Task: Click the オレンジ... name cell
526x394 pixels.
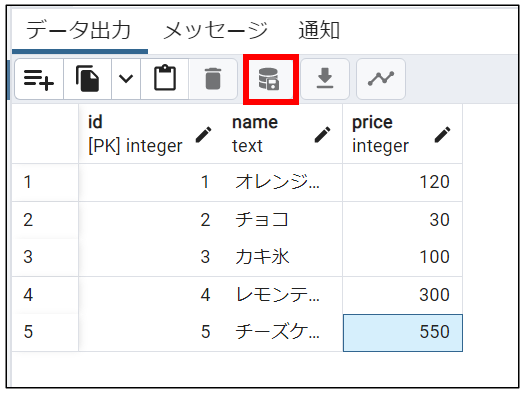Action: [282, 182]
